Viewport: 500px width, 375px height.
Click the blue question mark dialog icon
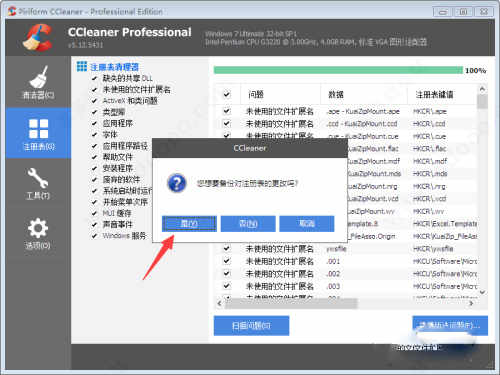click(176, 183)
